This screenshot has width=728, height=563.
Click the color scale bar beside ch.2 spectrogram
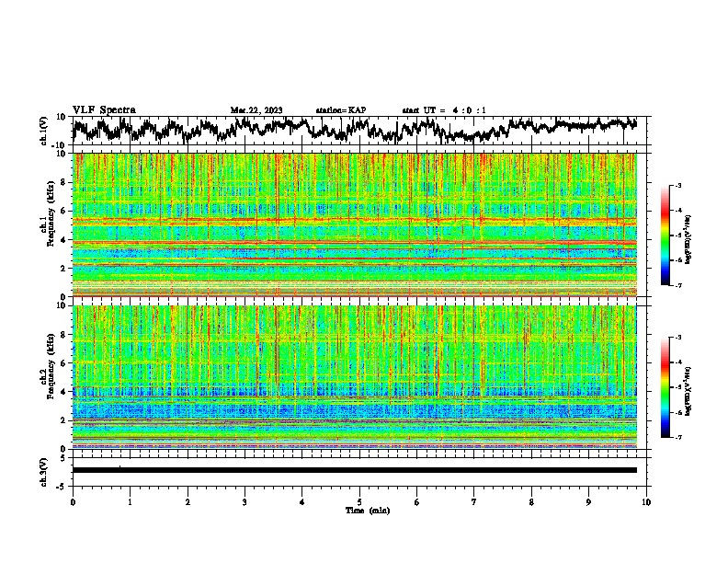[665, 387]
